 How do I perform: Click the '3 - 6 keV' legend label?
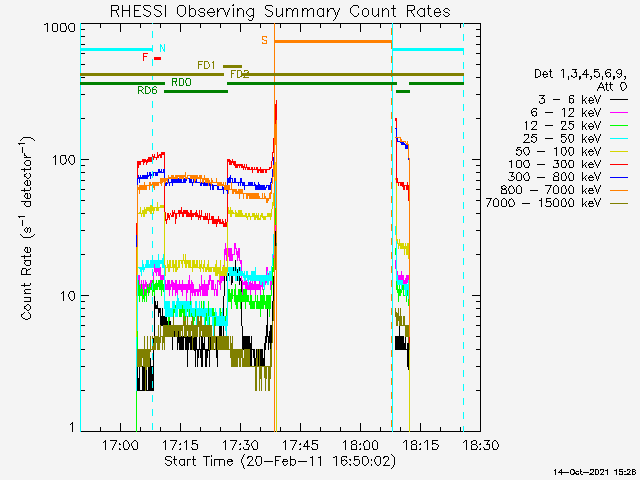(x=570, y=100)
